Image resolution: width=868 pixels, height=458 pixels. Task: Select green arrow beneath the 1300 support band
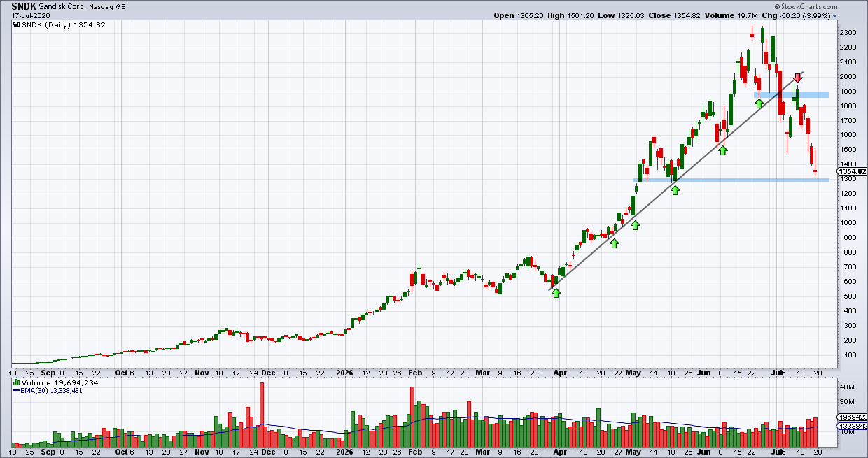(675, 189)
